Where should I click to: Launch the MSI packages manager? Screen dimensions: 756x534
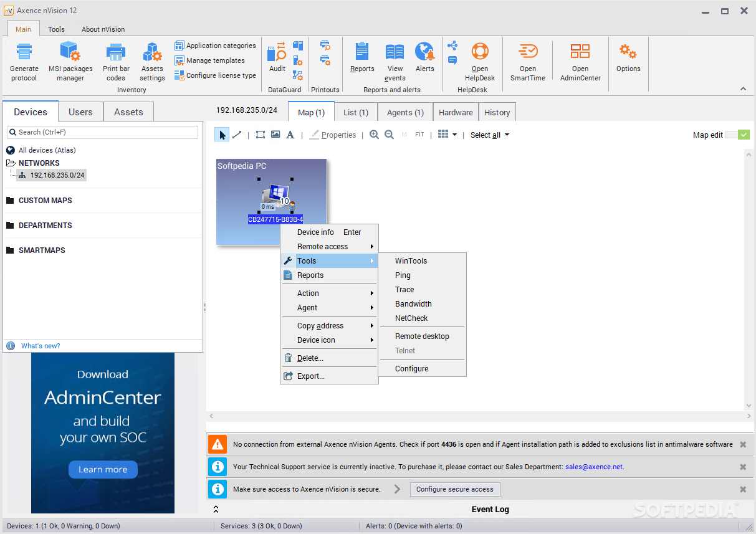tap(70, 62)
